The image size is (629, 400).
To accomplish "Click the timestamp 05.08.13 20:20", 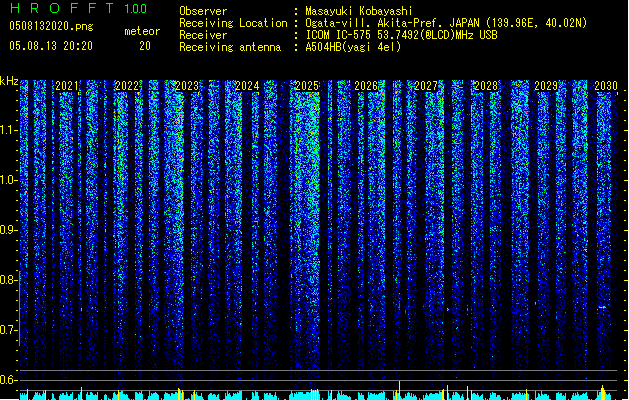I will 51,46.
